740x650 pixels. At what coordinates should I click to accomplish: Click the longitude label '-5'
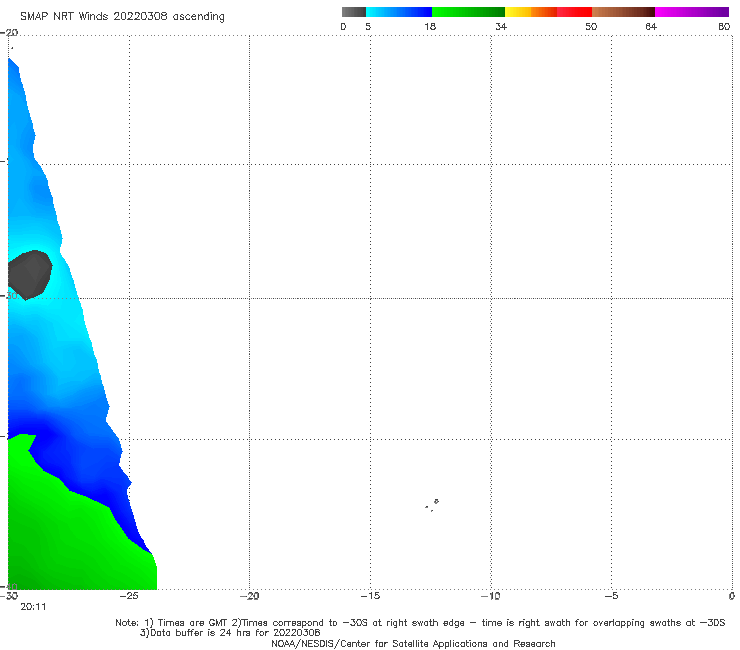click(612, 596)
